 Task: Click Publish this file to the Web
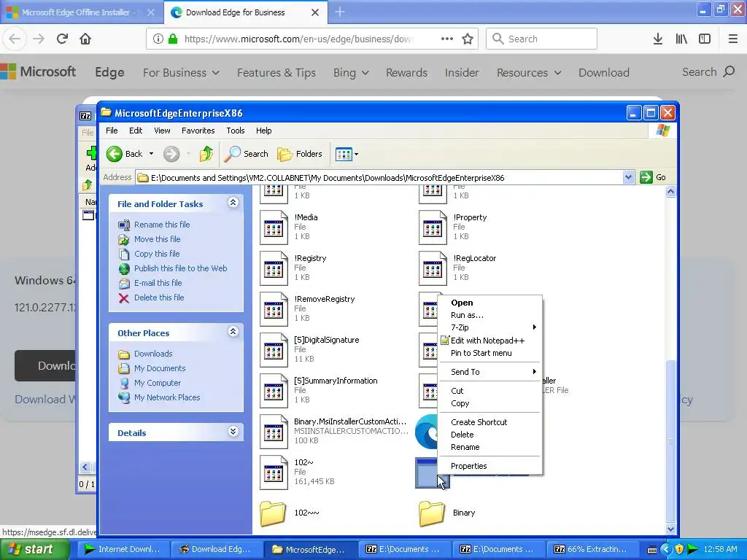[x=181, y=268]
